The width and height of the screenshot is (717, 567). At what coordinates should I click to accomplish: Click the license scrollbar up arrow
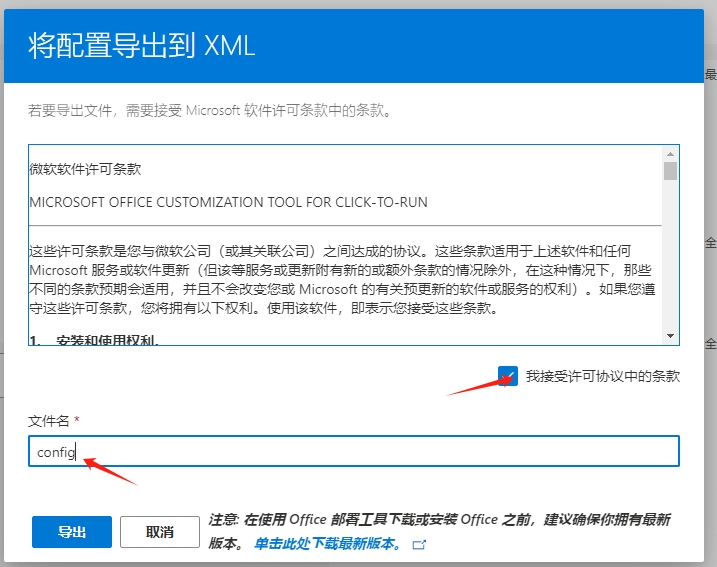coord(670,152)
